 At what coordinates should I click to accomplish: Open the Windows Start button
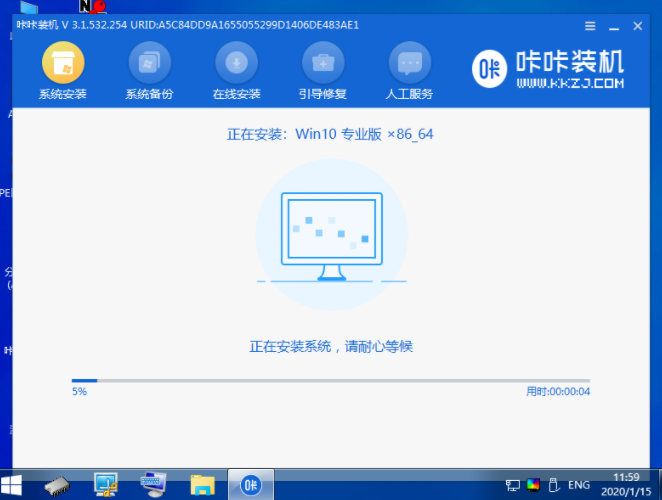point(11,485)
